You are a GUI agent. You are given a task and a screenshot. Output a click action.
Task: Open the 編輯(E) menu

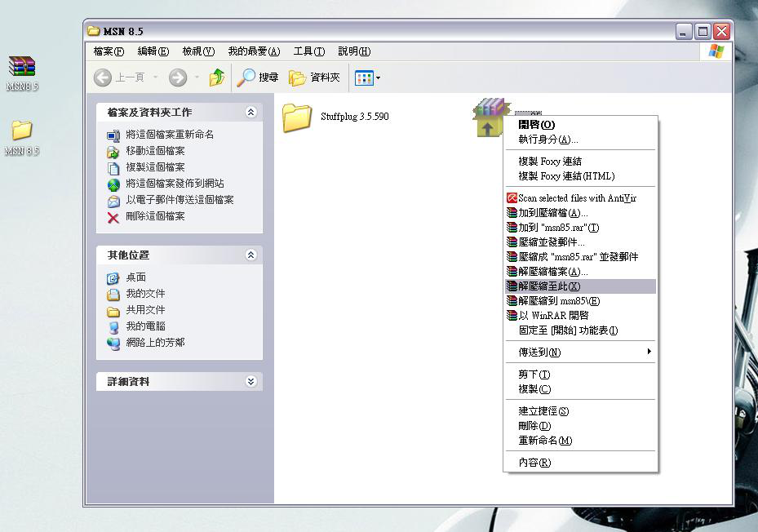click(153, 51)
